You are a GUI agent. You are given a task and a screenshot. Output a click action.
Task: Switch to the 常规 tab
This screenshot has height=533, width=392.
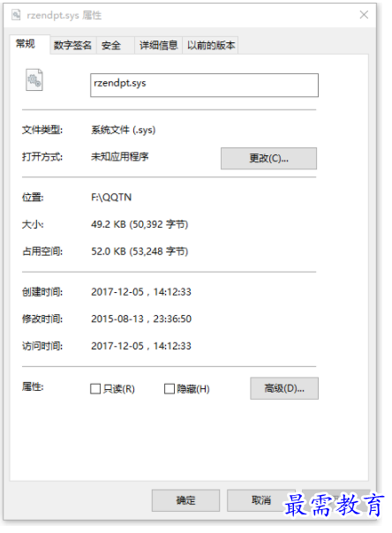coord(30,44)
